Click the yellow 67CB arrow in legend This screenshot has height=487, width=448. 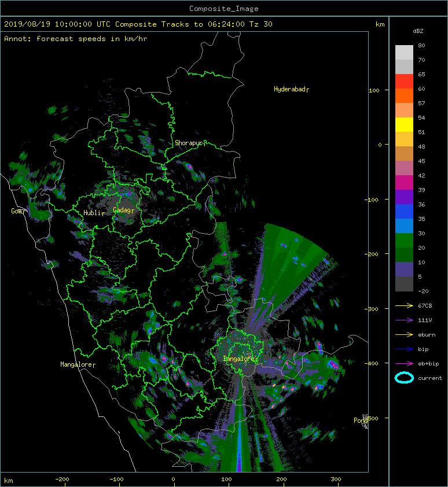(404, 305)
